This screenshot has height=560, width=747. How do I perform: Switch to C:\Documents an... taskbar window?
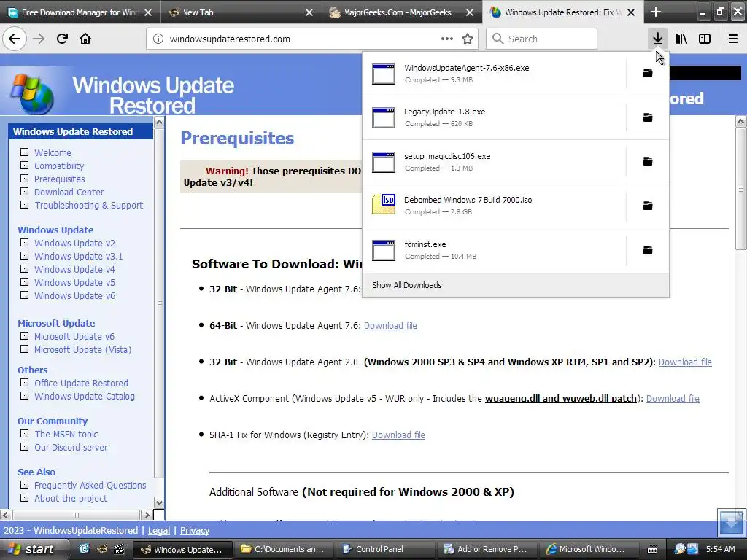pyautogui.click(x=283, y=550)
